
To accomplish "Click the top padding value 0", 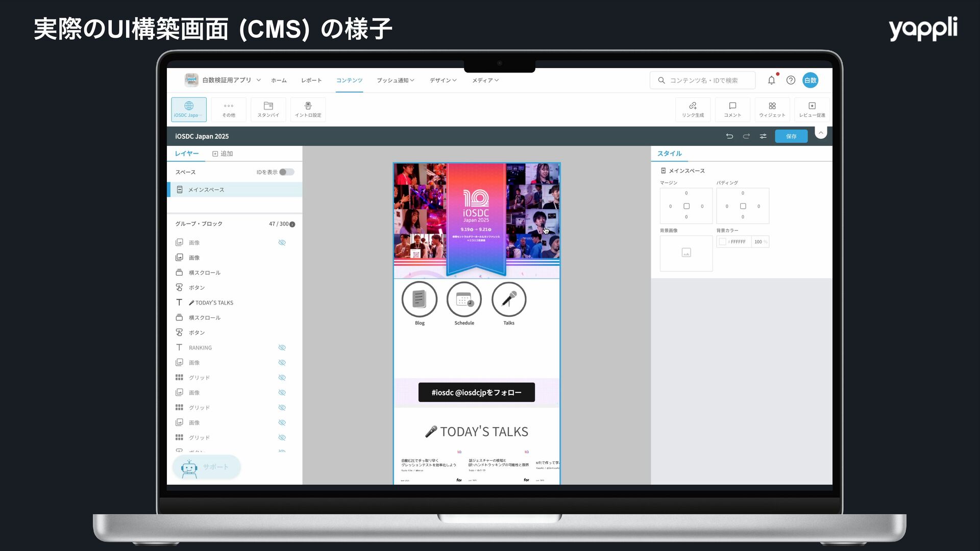I will coord(743,193).
